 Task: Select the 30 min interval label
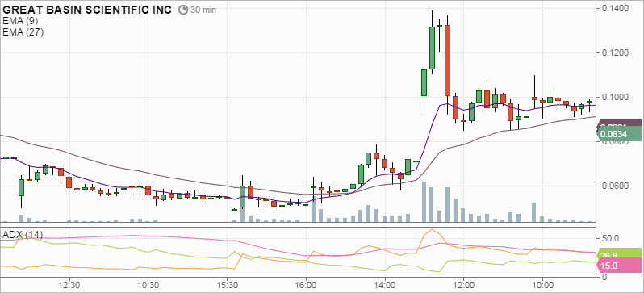[203, 10]
